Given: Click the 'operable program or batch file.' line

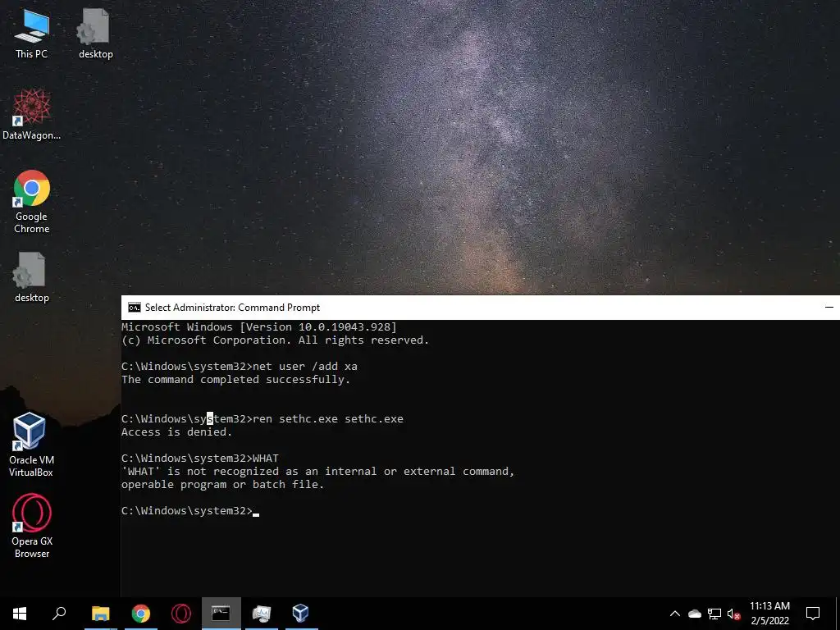Looking at the screenshot, I should pos(223,485).
